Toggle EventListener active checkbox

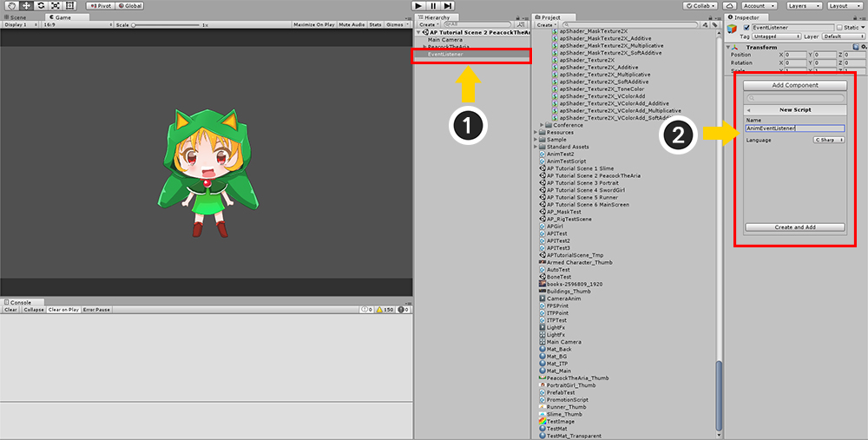(x=746, y=28)
